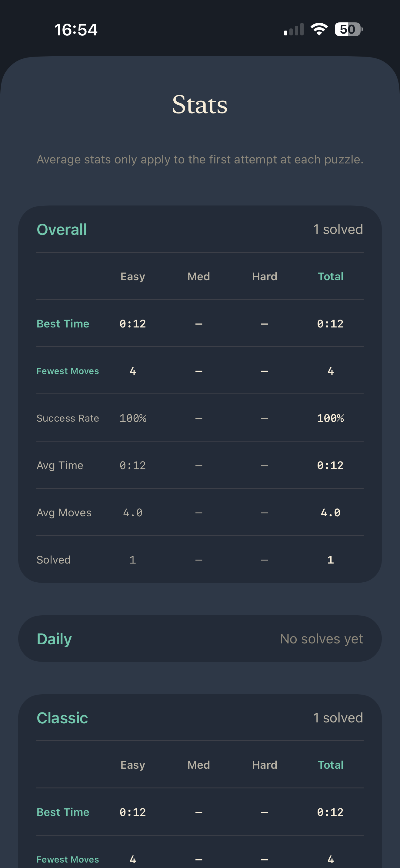The width and height of the screenshot is (400, 868).
Task: Expand the Daily stats card
Action: pos(200,639)
